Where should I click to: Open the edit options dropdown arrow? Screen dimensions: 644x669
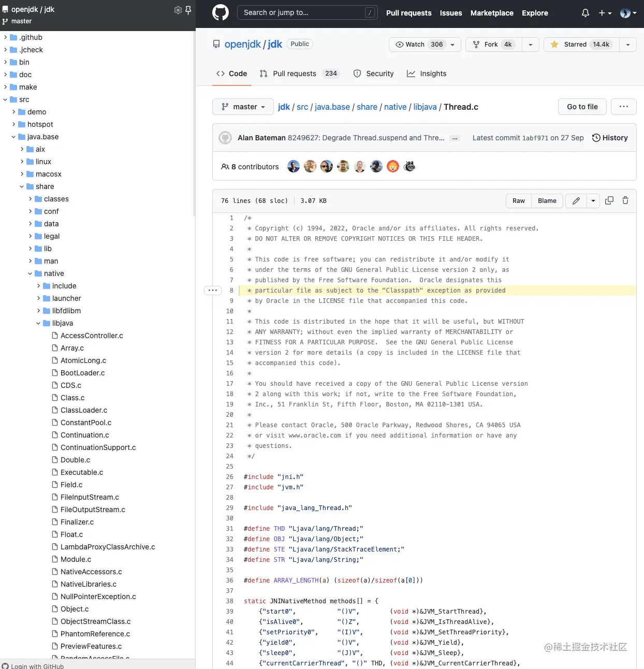tap(593, 201)
